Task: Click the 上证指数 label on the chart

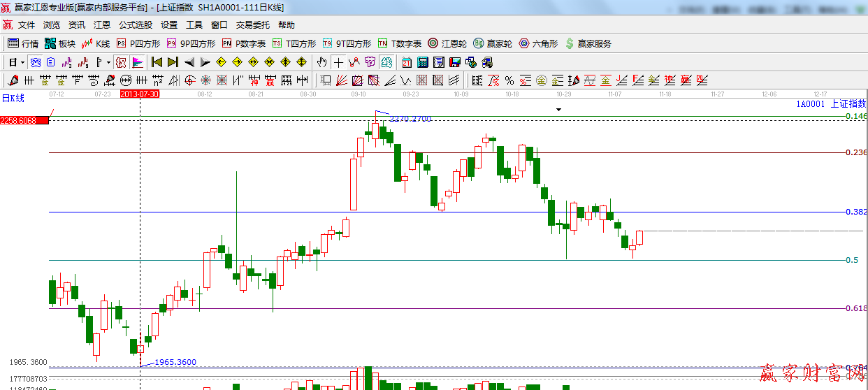Action: click(848, 104)
